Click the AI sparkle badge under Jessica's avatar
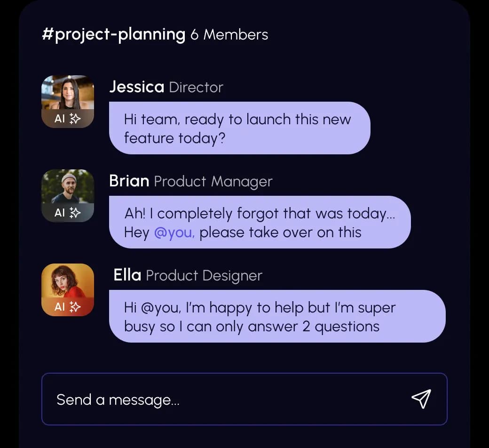489x448 pixels. point(68,119)
